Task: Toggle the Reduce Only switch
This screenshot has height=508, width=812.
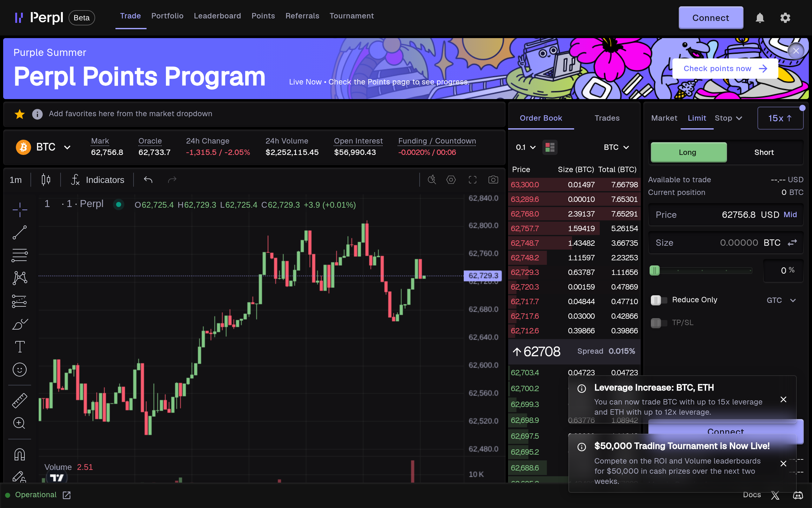Action: (x=659, y=300)
